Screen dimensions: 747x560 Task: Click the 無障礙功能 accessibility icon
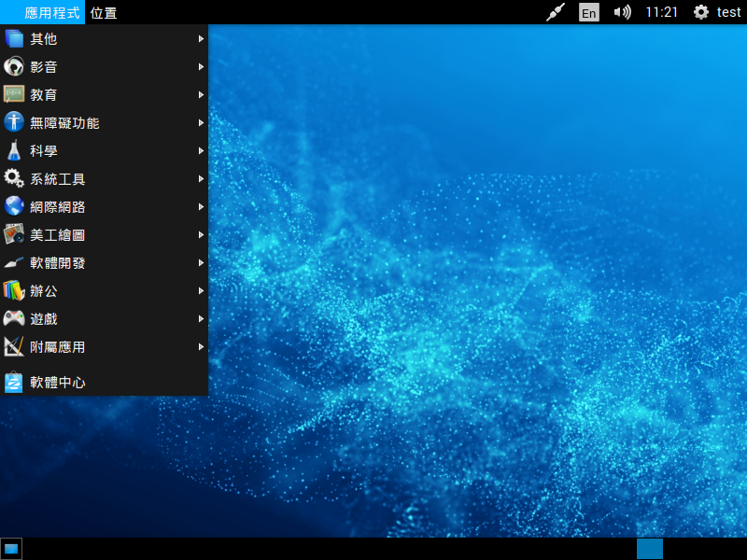click(x=14, y=122)
